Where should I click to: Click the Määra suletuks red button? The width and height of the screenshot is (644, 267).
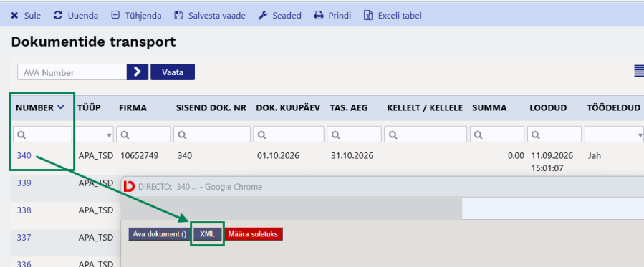(253, 234)
